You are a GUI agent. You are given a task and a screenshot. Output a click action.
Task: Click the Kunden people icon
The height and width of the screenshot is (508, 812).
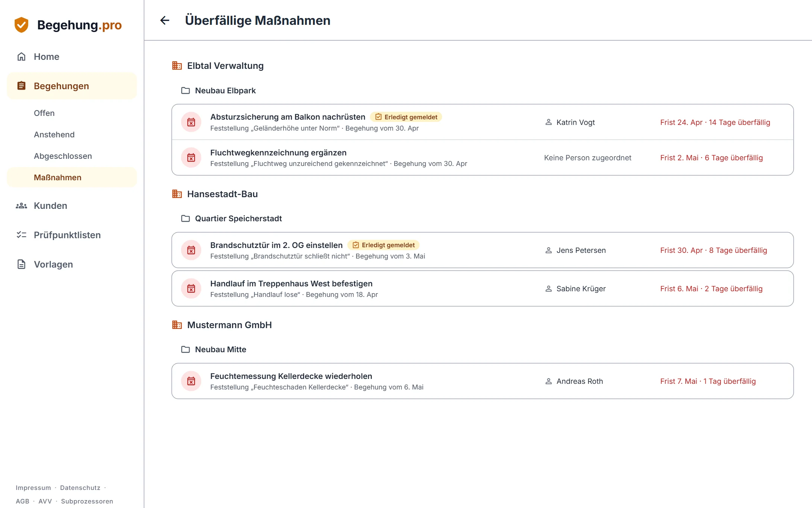click(x=21, y=205)
